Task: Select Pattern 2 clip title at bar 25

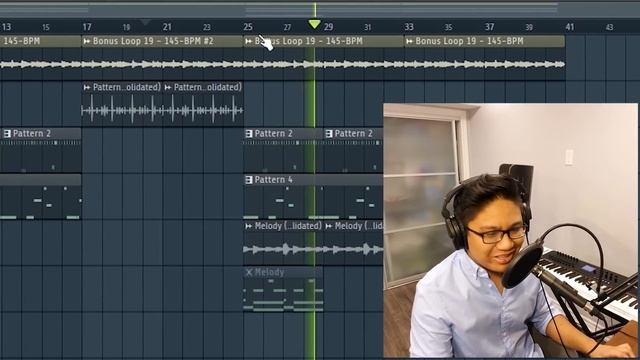Action: [x=273, y=133]
